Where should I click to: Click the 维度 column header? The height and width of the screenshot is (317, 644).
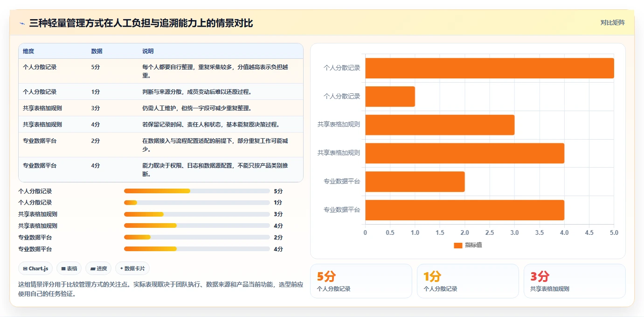pyautogui.click(x=28, y=51)
